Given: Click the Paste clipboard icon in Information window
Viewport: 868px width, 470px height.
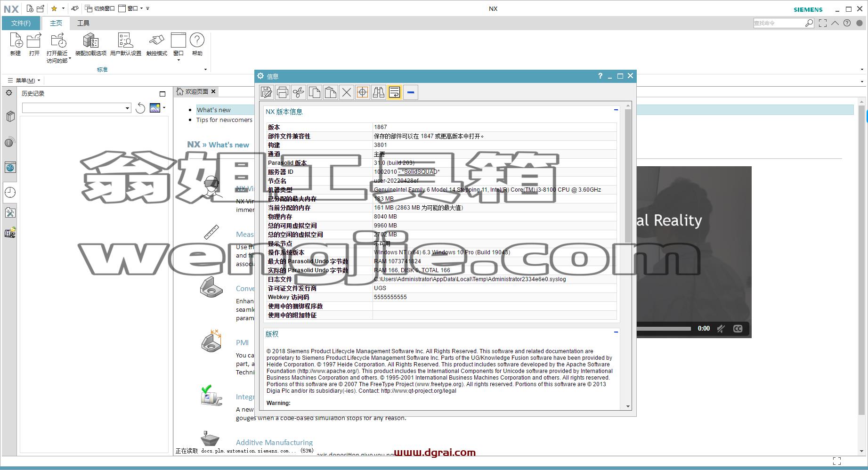Looking at the screenshot, I should point(331,92).
